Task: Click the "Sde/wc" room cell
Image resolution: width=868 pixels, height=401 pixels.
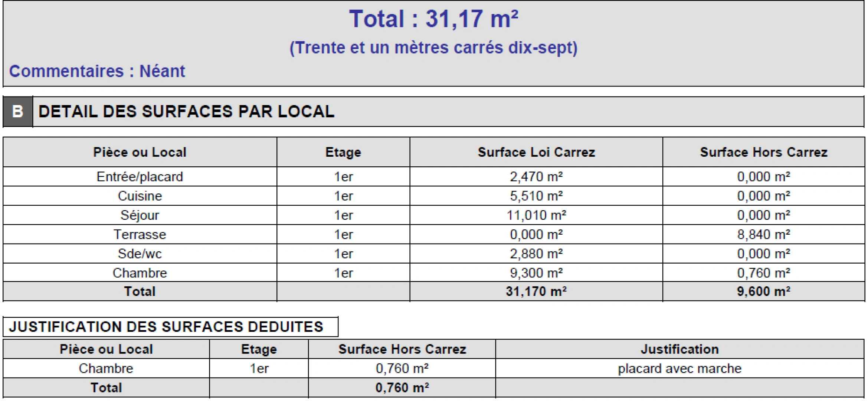Action: click(140, 254)
